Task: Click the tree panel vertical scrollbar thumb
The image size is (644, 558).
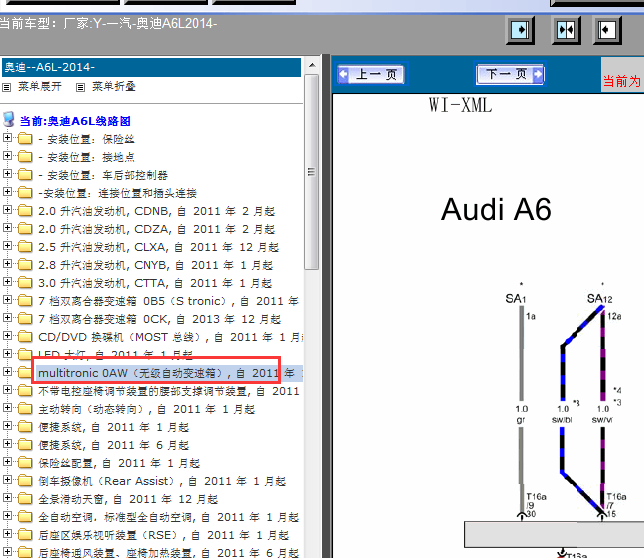Action: [x=312, y=172]
